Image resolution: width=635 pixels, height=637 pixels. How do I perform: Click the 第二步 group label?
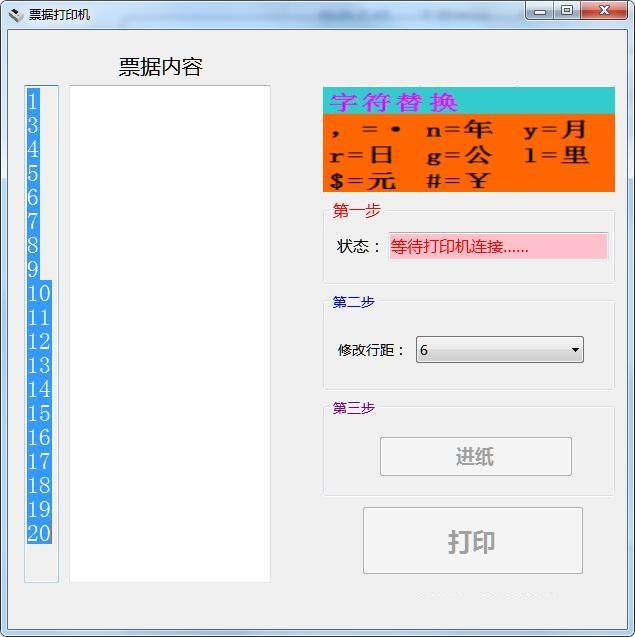coord(353,302)
